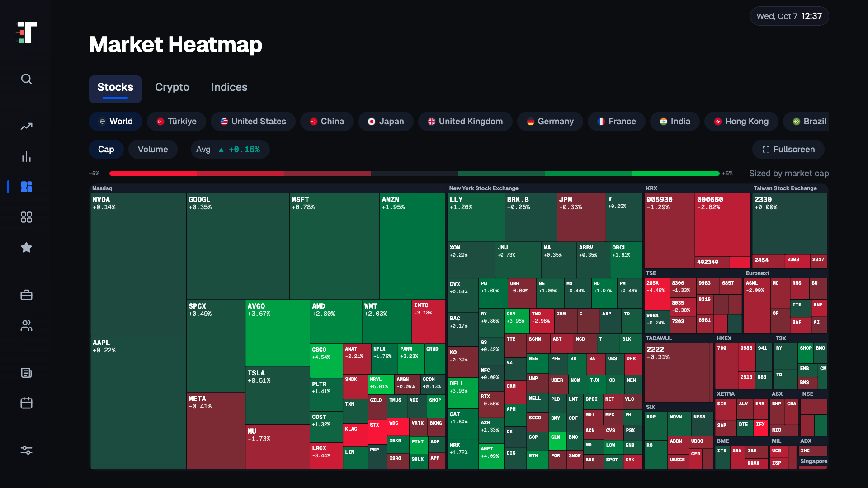Open the favorites star icon
868x488 pixels.
tap(26, 247)
